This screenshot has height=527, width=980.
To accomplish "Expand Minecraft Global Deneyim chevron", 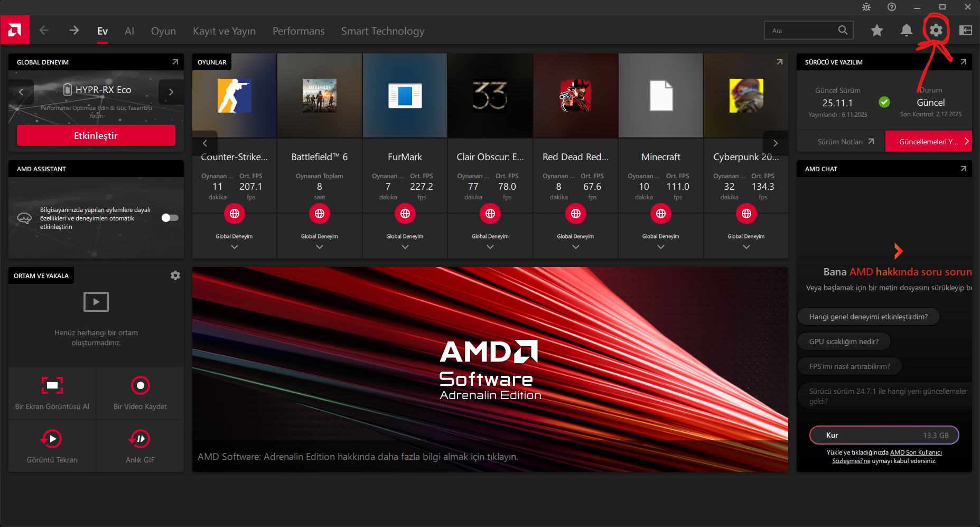I will [661, 247].
